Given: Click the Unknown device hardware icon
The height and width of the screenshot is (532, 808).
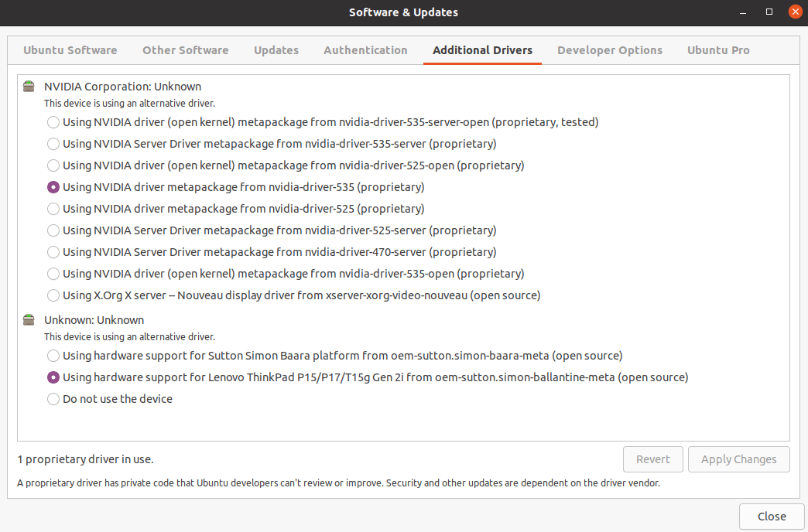Looking at the screenshot, I should (29, 320).
